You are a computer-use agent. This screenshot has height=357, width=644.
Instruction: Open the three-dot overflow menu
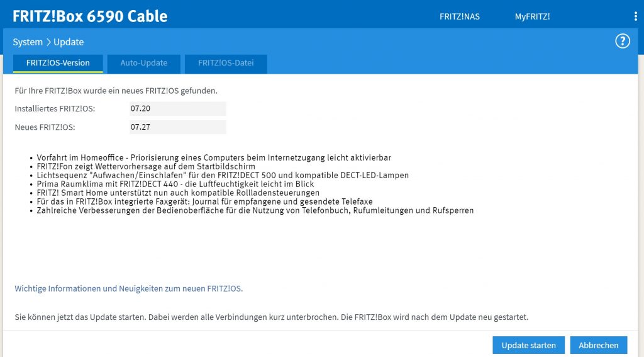tap(635, 16)
